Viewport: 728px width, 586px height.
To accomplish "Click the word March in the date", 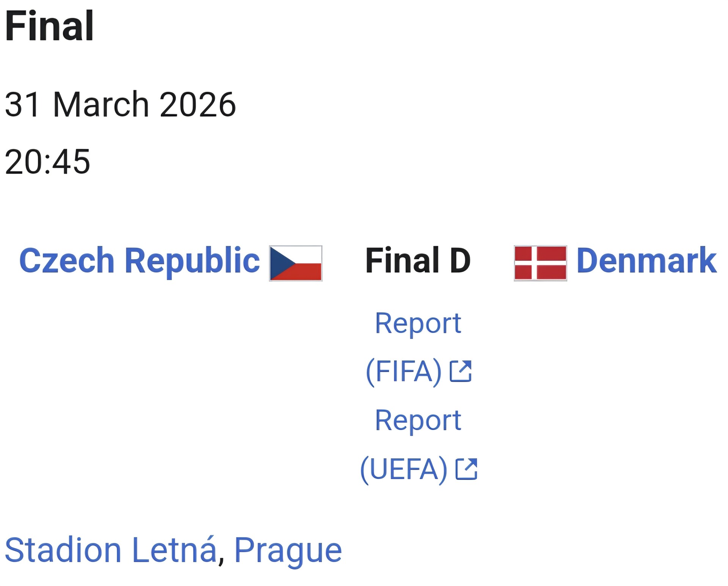I will click(101, 104).
